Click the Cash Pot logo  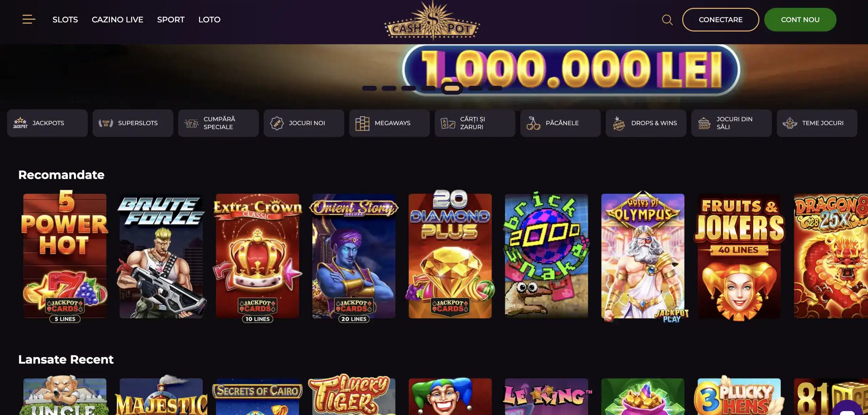[x=432, y=21]
